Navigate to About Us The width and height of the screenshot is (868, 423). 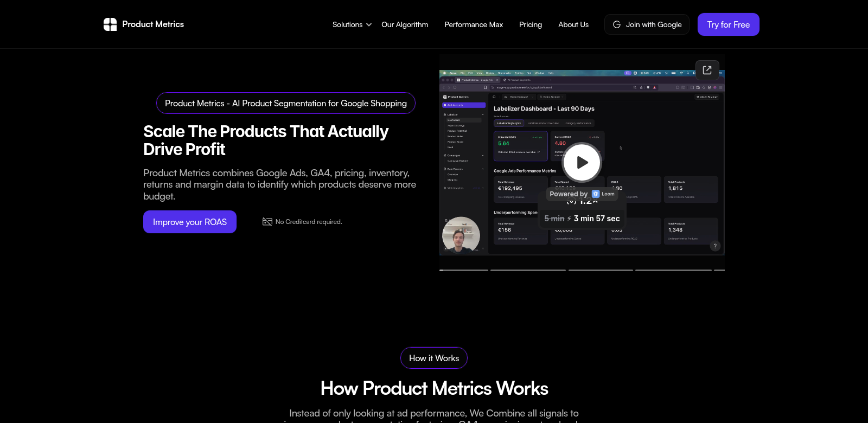click(x=573, y=24)
